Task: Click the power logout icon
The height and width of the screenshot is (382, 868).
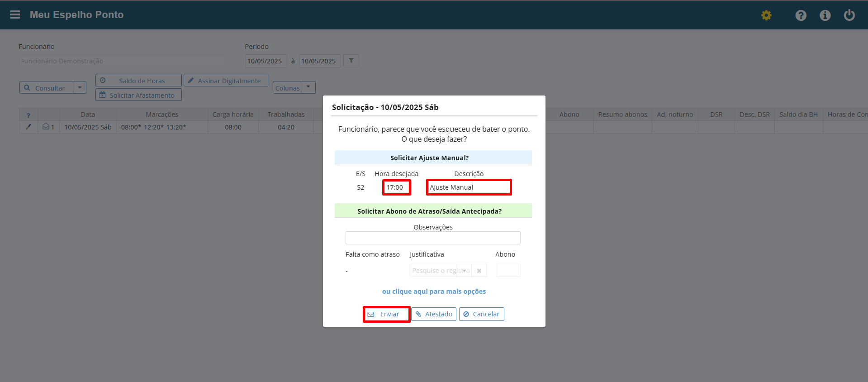Action: pos(849,15)
